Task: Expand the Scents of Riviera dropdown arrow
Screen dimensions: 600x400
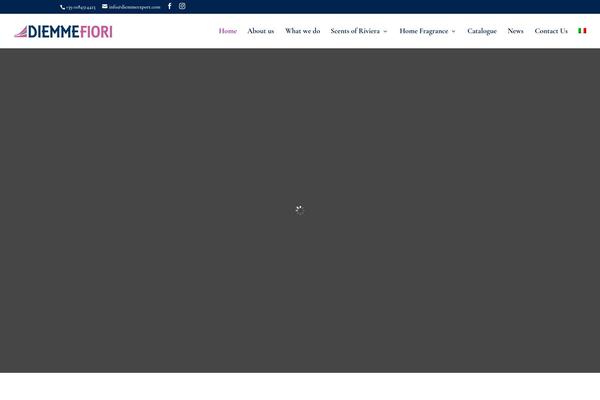Action: [385, 31]
